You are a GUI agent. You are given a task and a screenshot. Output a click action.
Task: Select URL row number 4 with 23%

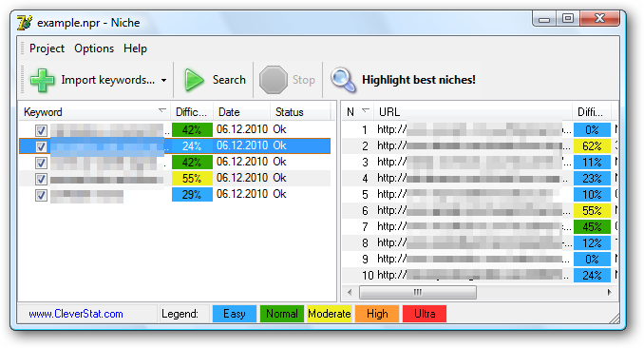(x=480, y=178)
